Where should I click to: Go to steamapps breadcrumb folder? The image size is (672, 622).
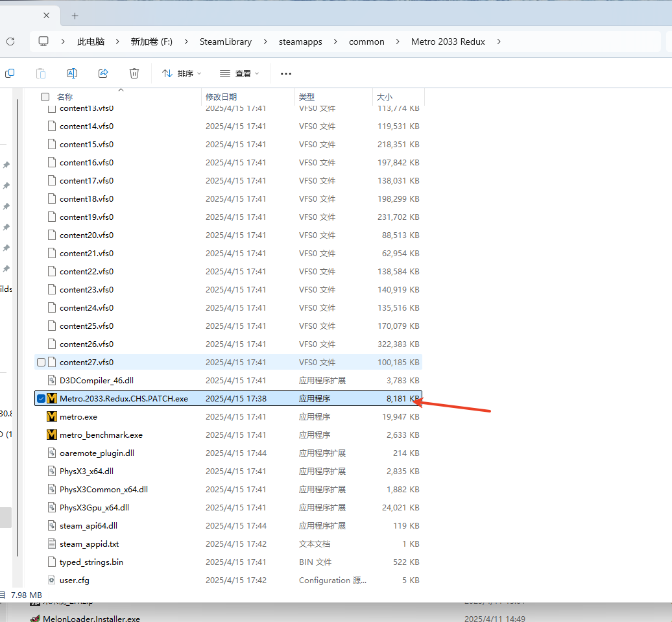tap(300, 42)
